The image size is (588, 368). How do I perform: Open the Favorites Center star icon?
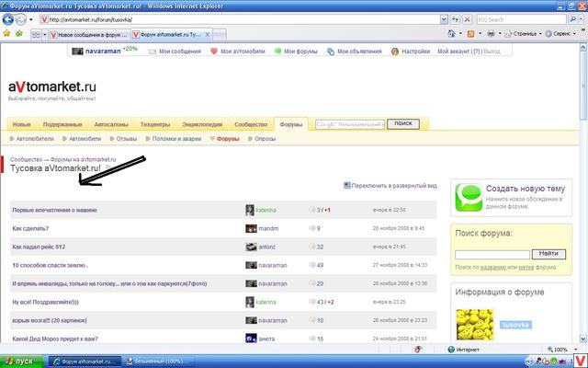click(6, 34)
